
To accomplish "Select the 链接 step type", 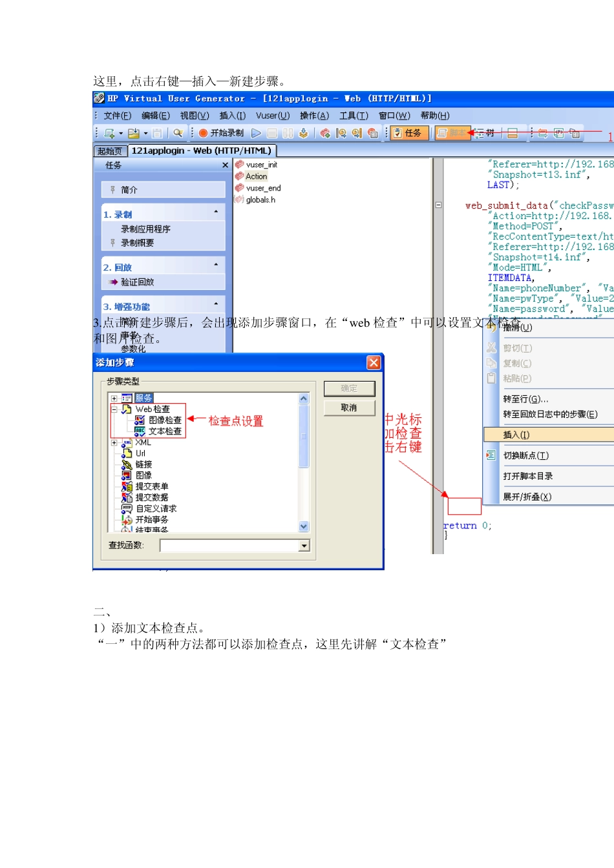I will point(143,464).
